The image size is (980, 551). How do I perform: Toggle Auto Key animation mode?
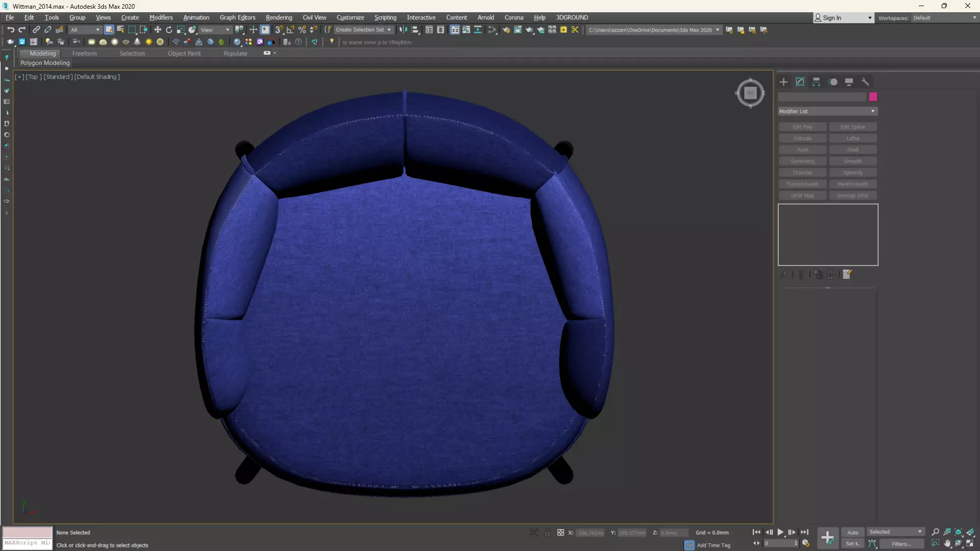coord(853,532)
